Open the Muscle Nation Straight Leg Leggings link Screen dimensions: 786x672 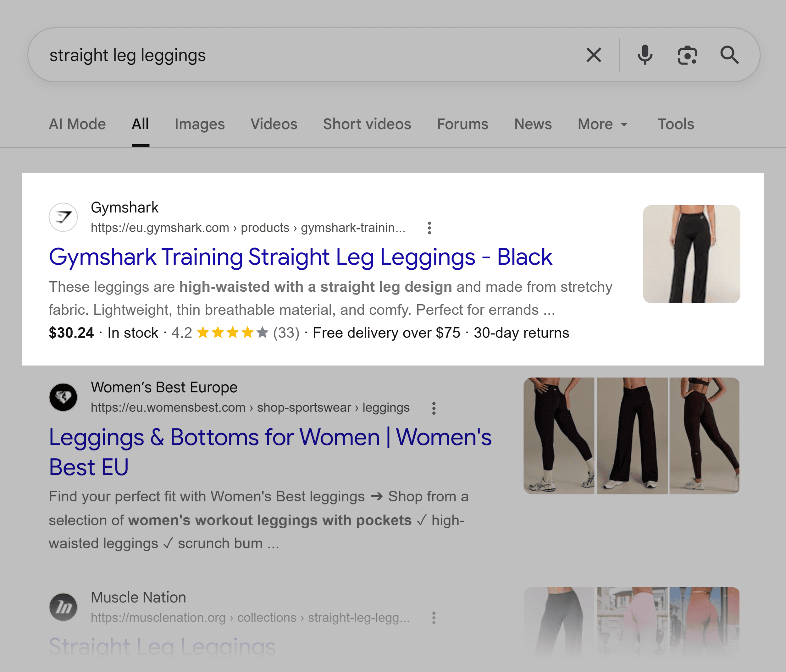[162, 646]
